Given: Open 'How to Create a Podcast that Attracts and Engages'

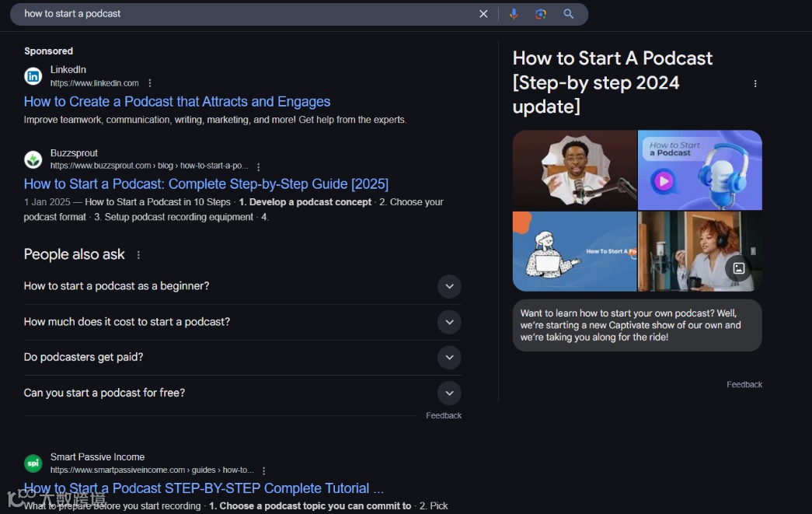Looking at the screenshot, I should click(177, 102).
